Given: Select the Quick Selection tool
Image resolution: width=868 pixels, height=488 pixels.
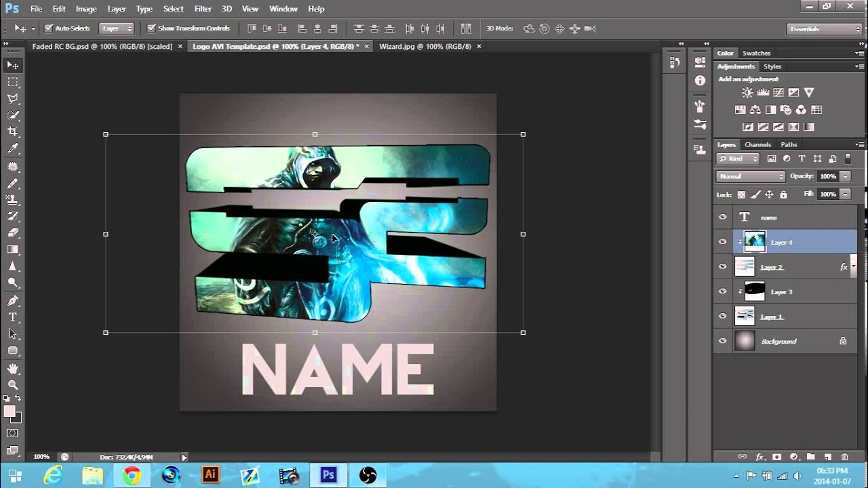Looking at the screenshot, I should 13,115.
